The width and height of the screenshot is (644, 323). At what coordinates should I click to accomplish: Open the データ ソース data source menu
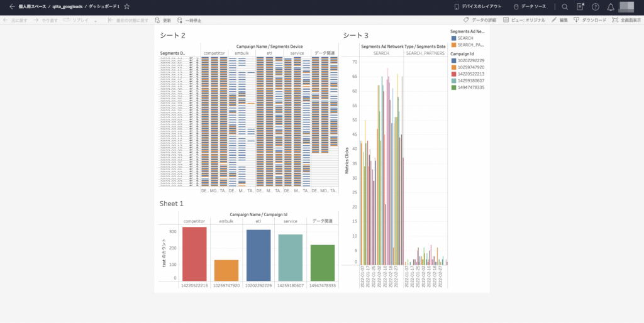(x=530, y=6)
